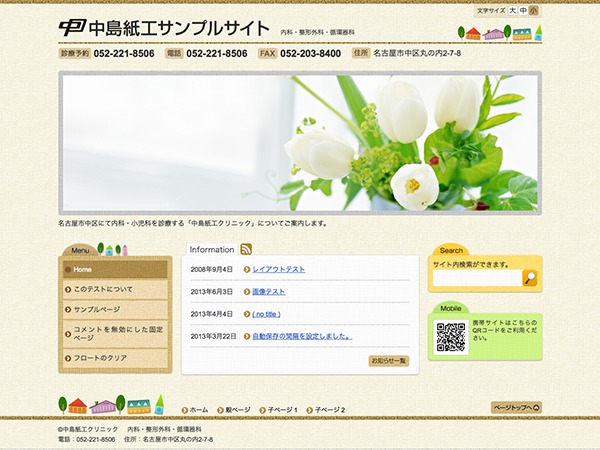Click the サイト内検索ができます。 text
The image size is (600, 450).
click(x=471, y=264)
